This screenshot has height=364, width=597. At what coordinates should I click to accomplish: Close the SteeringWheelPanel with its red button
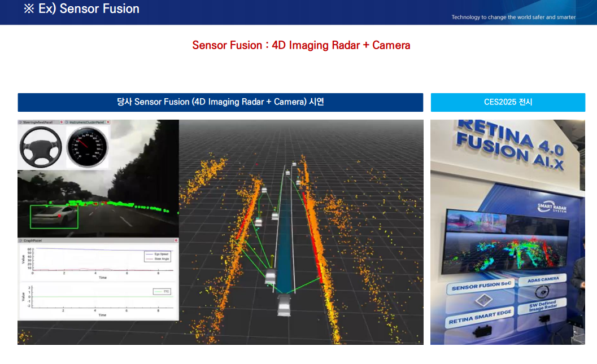point(62,122)
